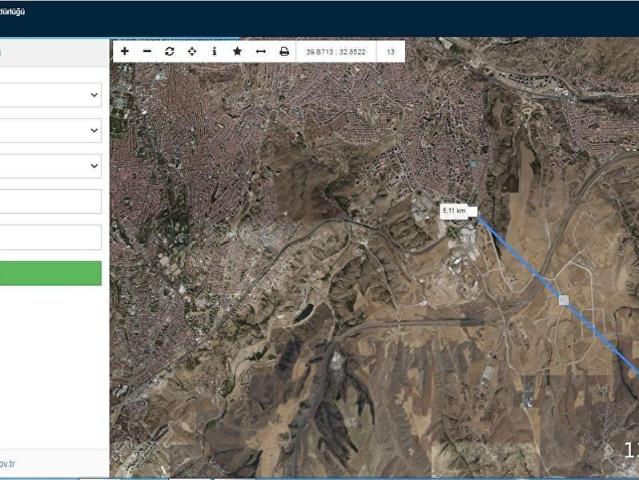Viewport: 639px width, 480px height.
Task: Click the 5,11 km measurement label
Action: (x=456, y=211)
